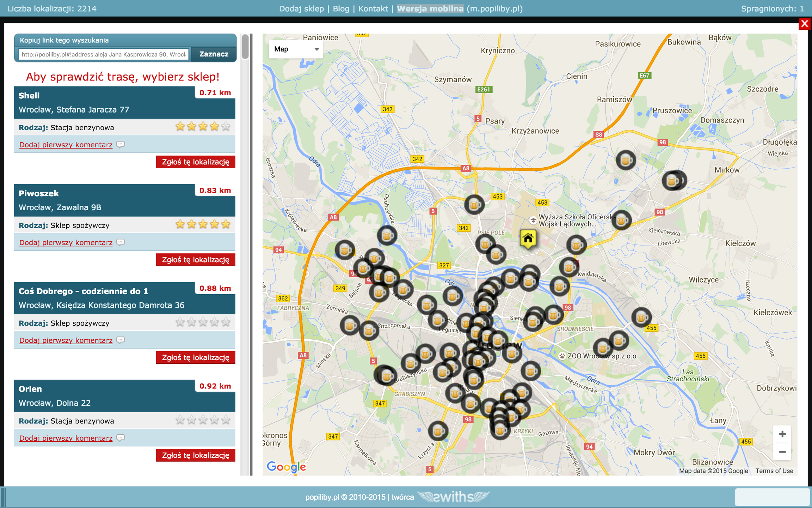Click the beer marker beside Kwidzyńska street
Screen dimensions: 812x508
[x=569, y=267]
